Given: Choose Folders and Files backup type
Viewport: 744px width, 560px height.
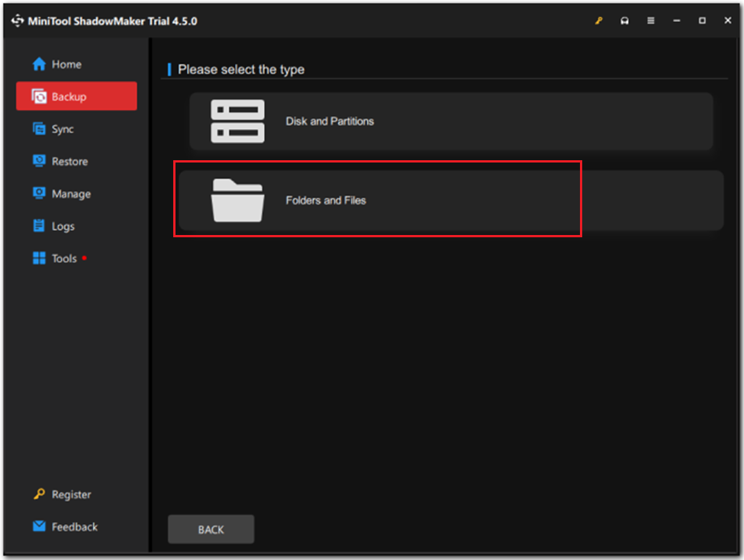Looking at the screenshot, I should coord(377,200).
